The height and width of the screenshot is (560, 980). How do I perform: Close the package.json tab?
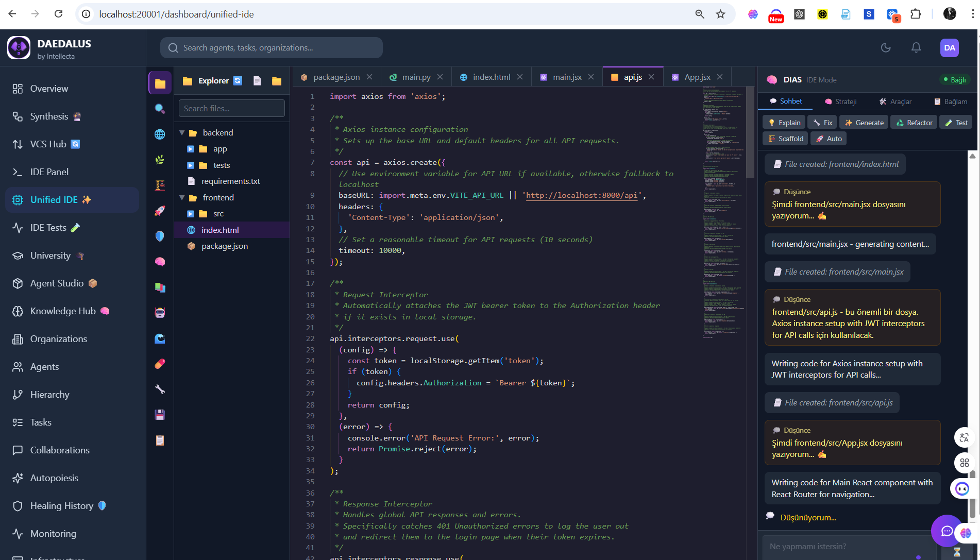(x=369, y=77)
